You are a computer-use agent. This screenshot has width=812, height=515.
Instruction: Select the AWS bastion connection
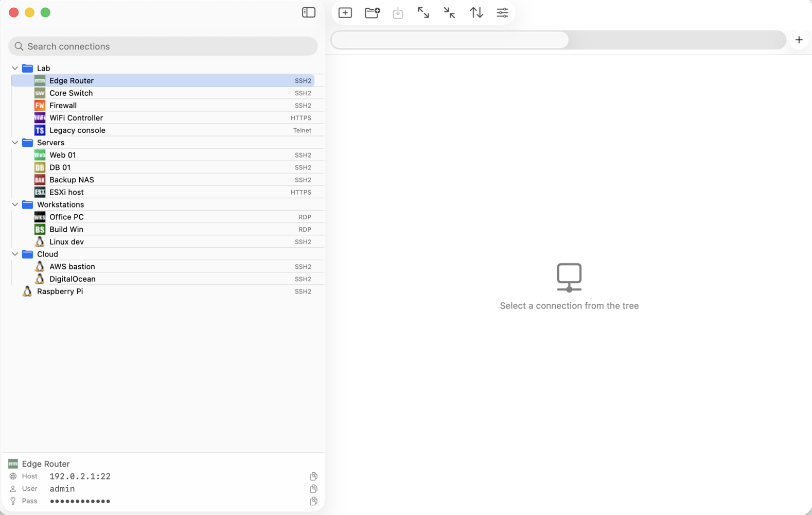(163, 266)
